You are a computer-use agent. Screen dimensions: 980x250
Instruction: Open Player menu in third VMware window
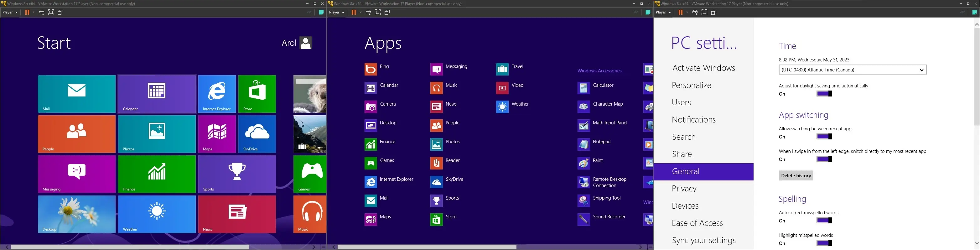[663, 12]
